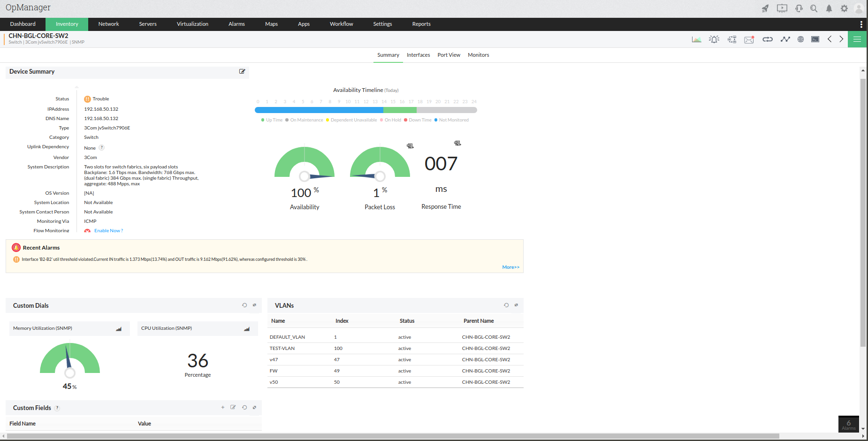This screenshot has height=441, width=868.
Task: Open the user profile avatar
Action: coord(859,8)
